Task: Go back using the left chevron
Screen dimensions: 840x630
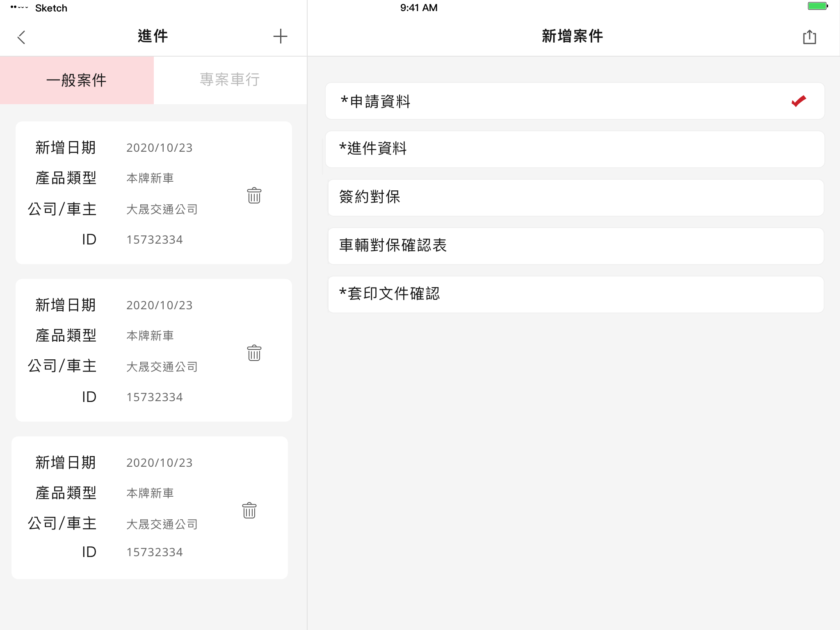Action: click(x=21, y=37)
